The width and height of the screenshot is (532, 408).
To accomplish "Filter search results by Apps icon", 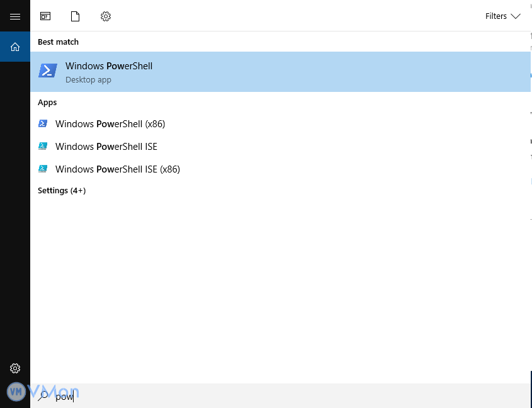I will click(x=45, y=16).
